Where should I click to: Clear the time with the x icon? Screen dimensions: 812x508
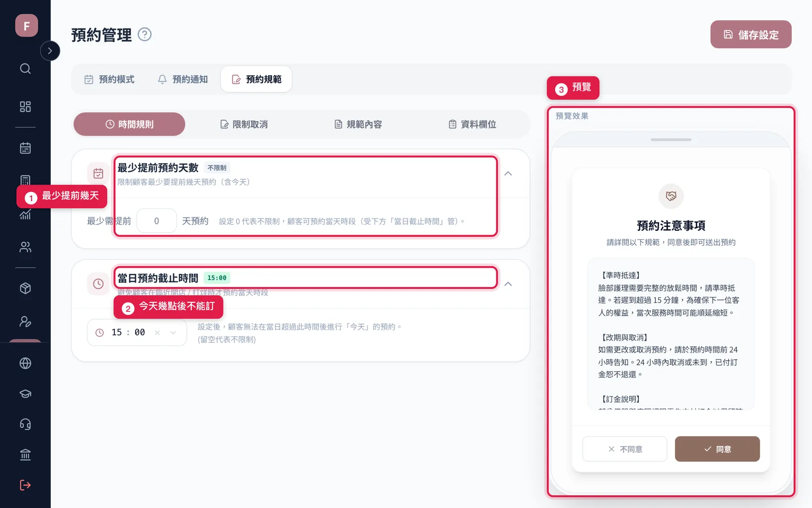(157, 333)
